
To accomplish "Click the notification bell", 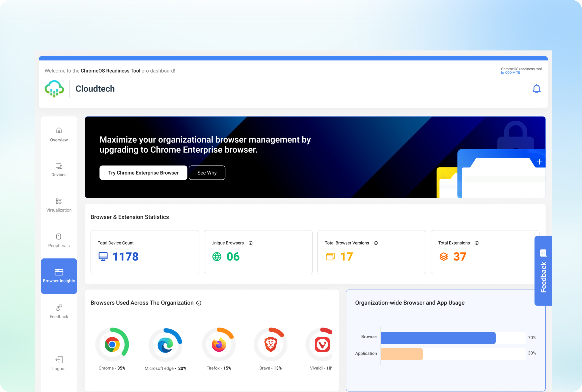I will (x=537, y=89).
